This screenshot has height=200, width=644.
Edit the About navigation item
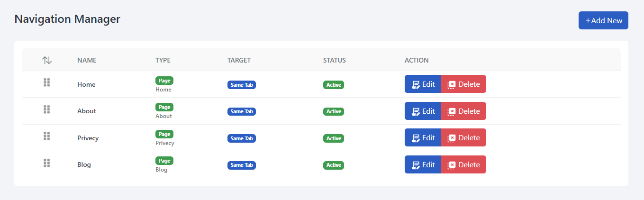click(x=423, y=111)
